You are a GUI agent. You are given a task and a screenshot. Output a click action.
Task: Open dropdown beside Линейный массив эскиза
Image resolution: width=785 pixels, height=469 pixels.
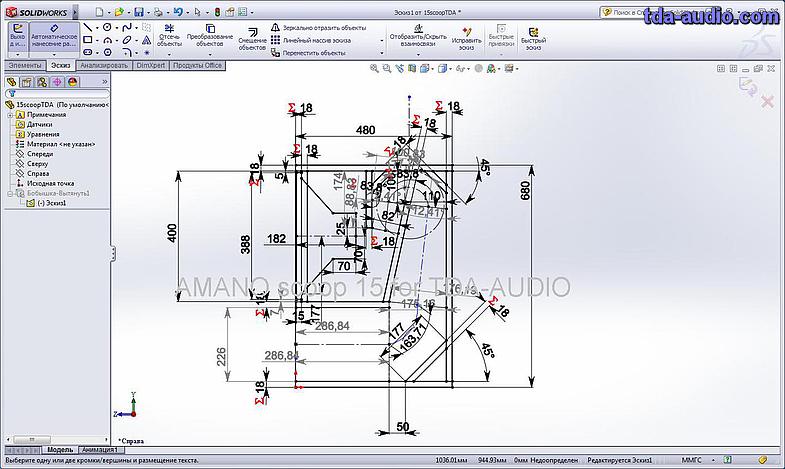tap(382, 41)
